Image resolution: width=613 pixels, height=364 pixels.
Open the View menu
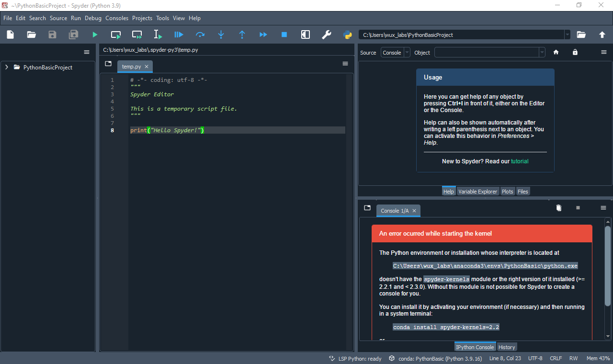pos(179,18)
